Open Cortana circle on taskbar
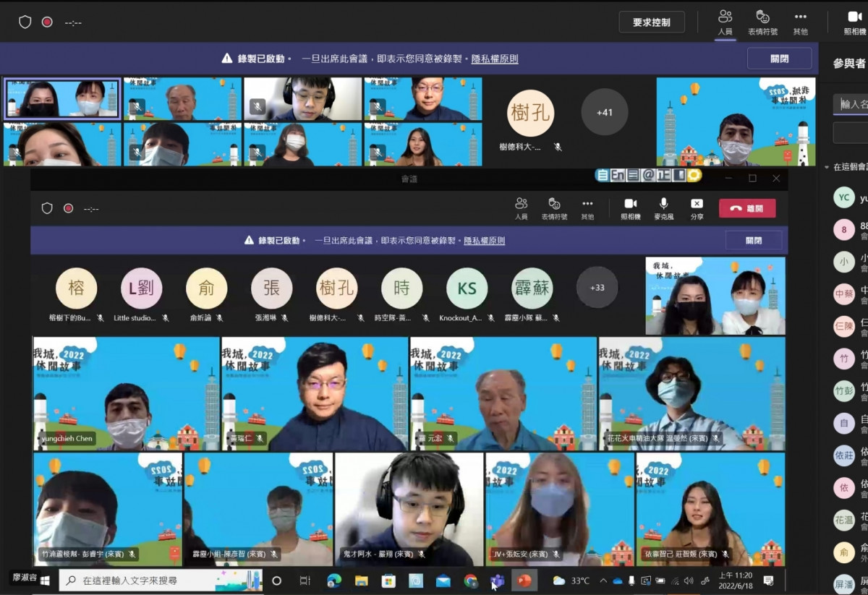Viewport: 868px width, 595px height. (276, 581)
